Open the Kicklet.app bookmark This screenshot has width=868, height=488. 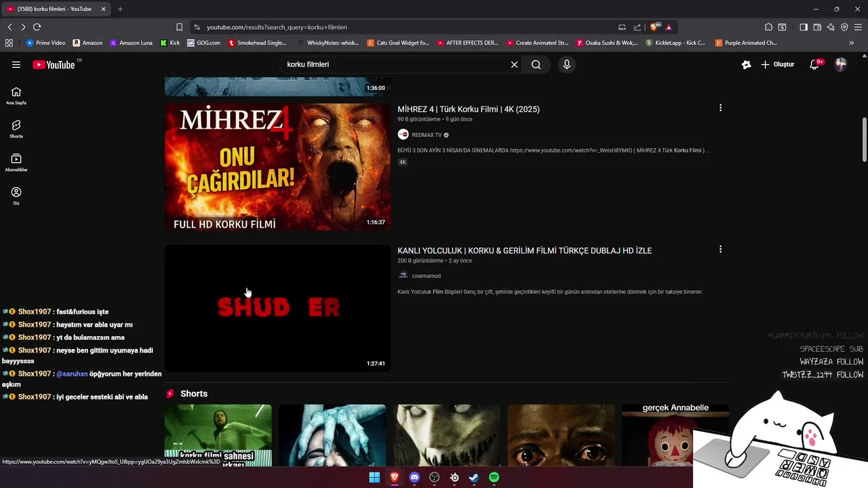(x=676, y=43)
